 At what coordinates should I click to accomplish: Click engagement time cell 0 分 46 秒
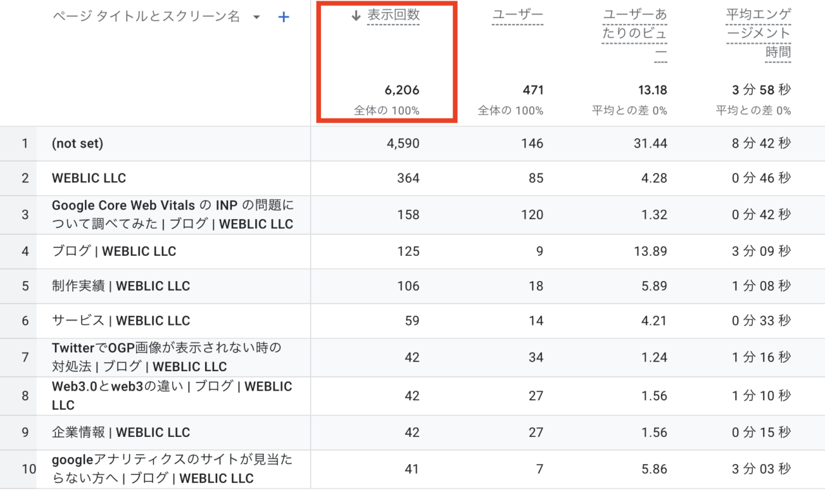[761, 179]
